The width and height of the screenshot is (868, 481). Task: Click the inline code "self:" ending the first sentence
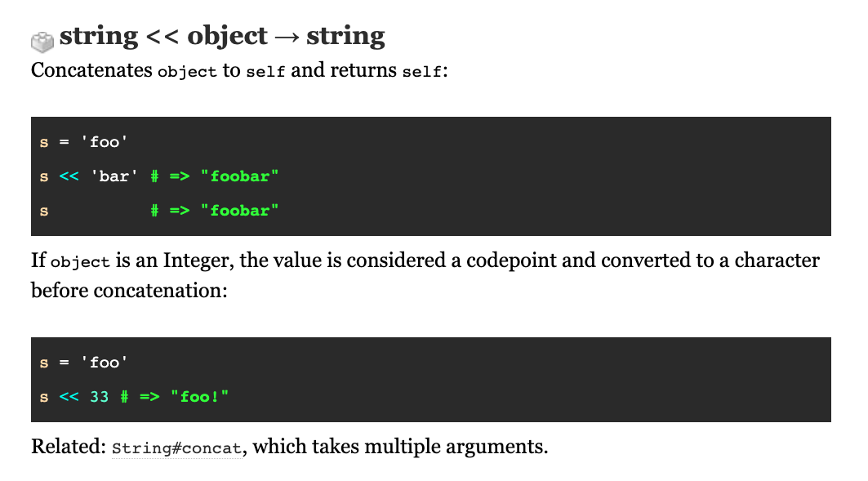pos(425,72)
